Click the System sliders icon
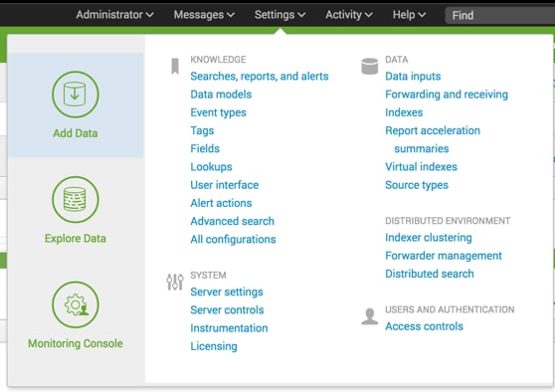The width and height of the screenshot is (555, 392). click(175, 283)
